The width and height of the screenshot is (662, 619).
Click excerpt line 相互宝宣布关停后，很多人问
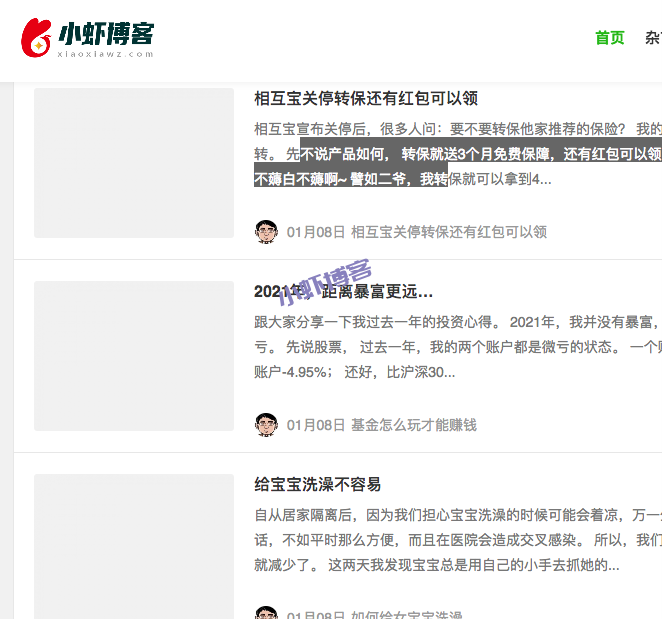(x=458, y=129)
